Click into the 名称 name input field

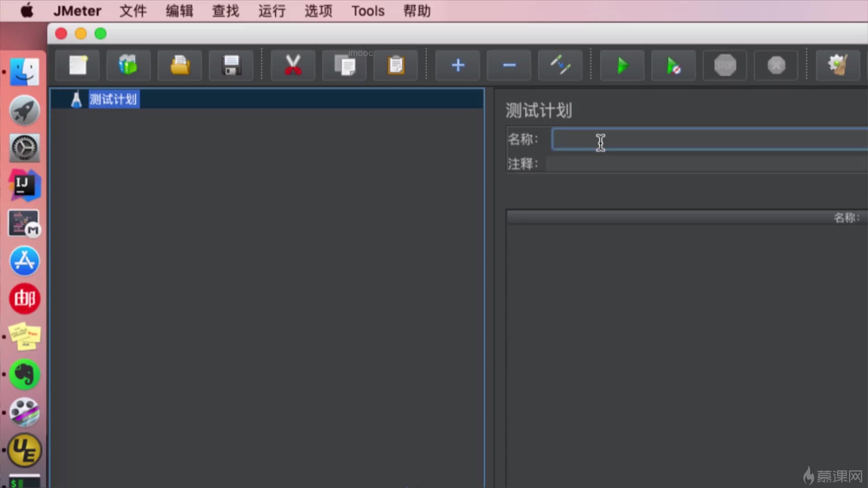[x=710, y=139]
